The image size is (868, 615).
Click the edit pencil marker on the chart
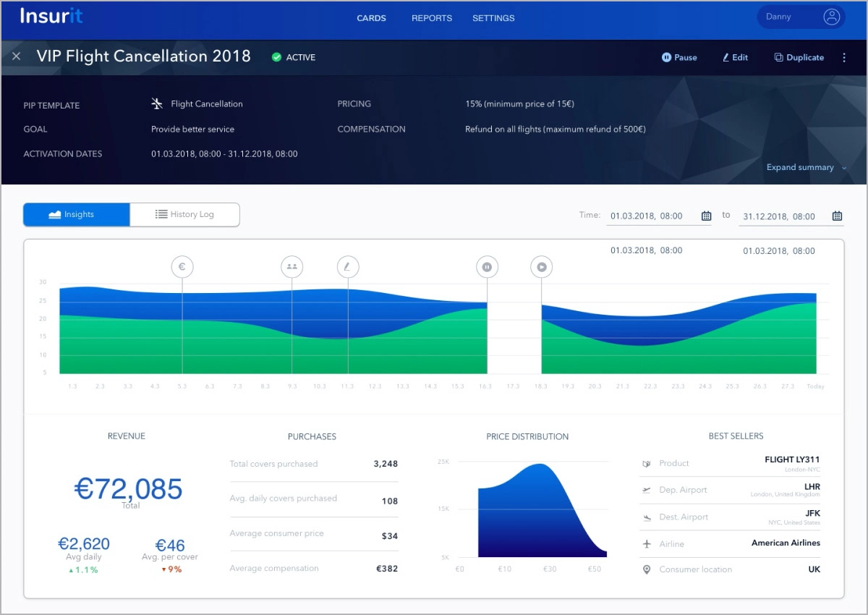[348, 267]
